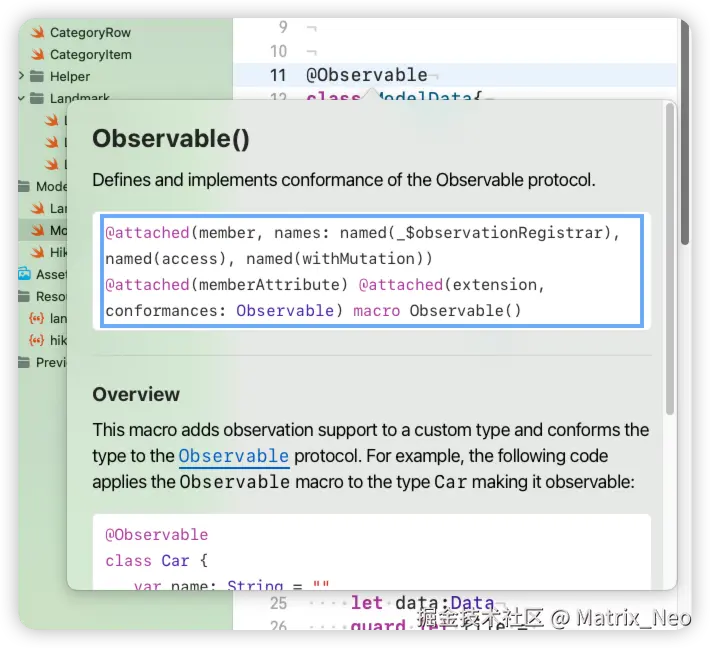
Task: Click the Swift icon beside CategoryItem
Action: (x=38, y=54)
